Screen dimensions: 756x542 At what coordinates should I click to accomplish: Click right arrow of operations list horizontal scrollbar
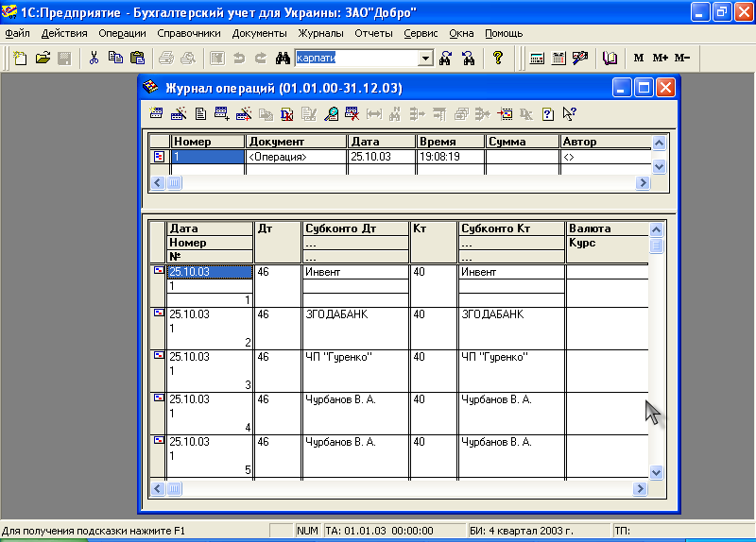643,182
